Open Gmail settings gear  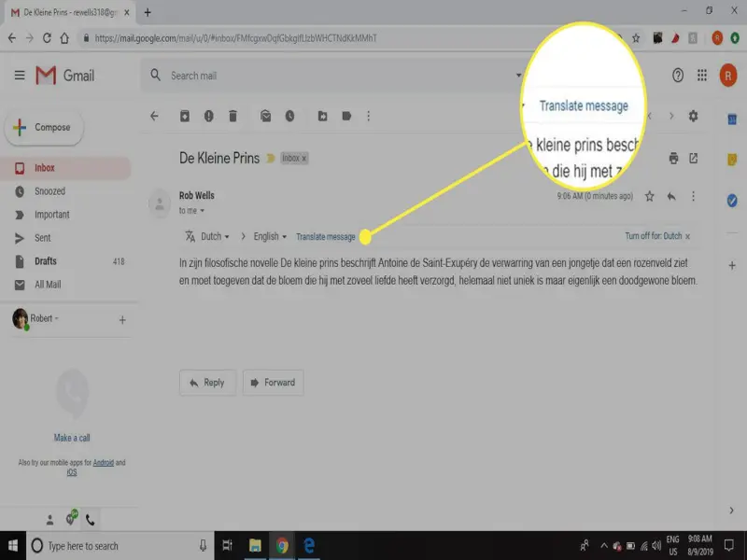pyautogui.click(x=692, y=117)
